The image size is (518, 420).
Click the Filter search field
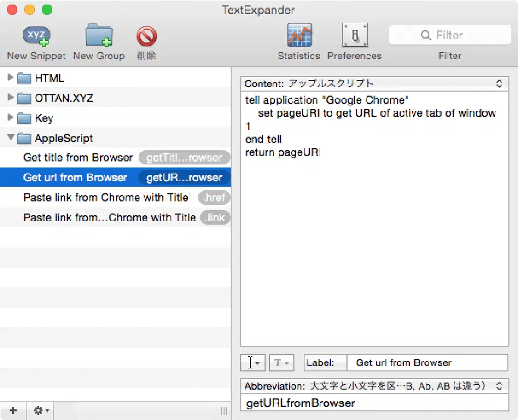[450, 35]
